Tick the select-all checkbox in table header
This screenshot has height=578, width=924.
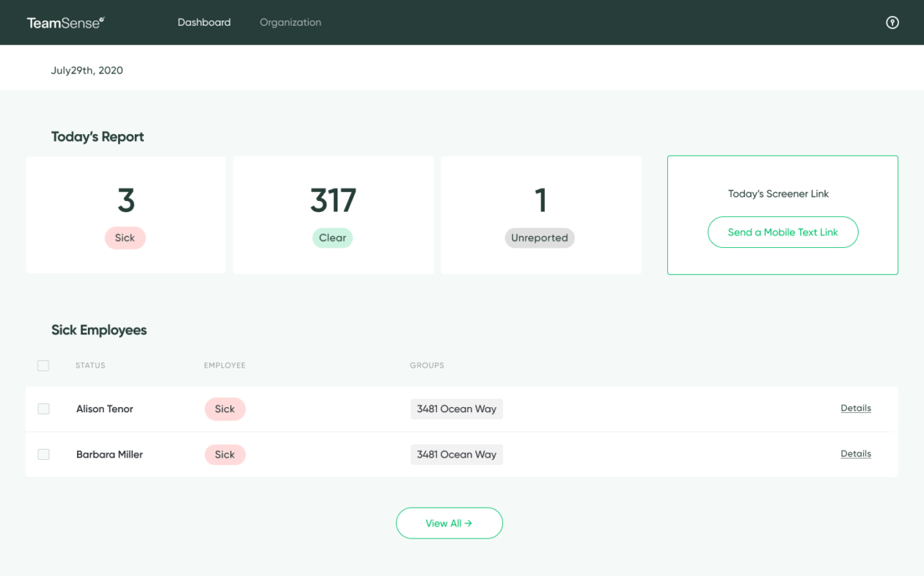[43, 365]
